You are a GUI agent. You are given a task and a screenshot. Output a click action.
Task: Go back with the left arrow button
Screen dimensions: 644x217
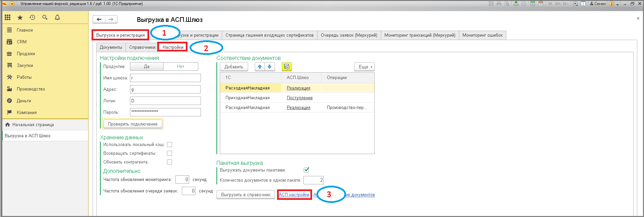coord(99,19)
